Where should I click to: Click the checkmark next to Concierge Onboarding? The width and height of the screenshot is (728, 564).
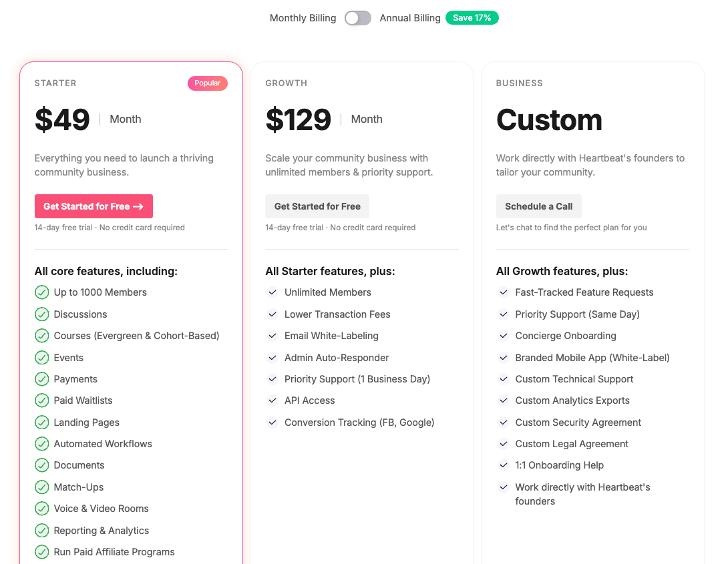(504, 336)
